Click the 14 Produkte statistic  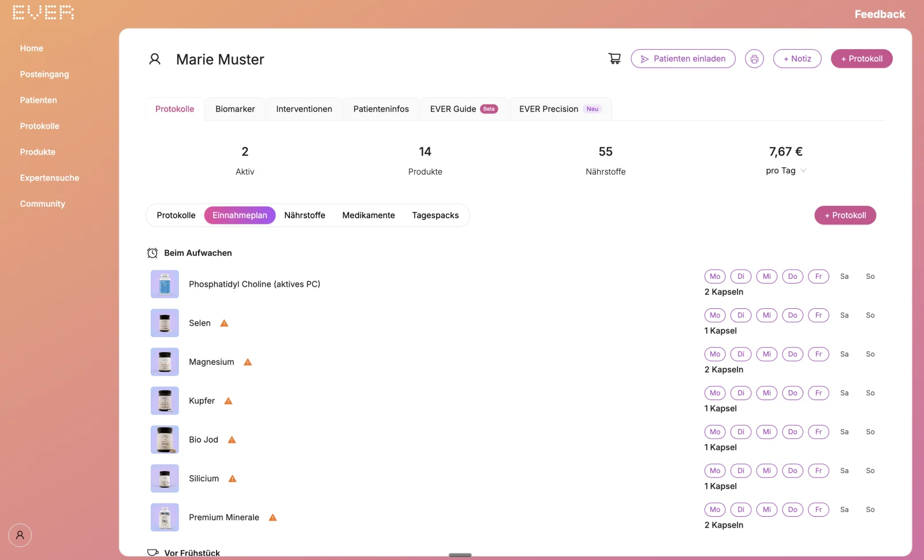tap(425, 160)
